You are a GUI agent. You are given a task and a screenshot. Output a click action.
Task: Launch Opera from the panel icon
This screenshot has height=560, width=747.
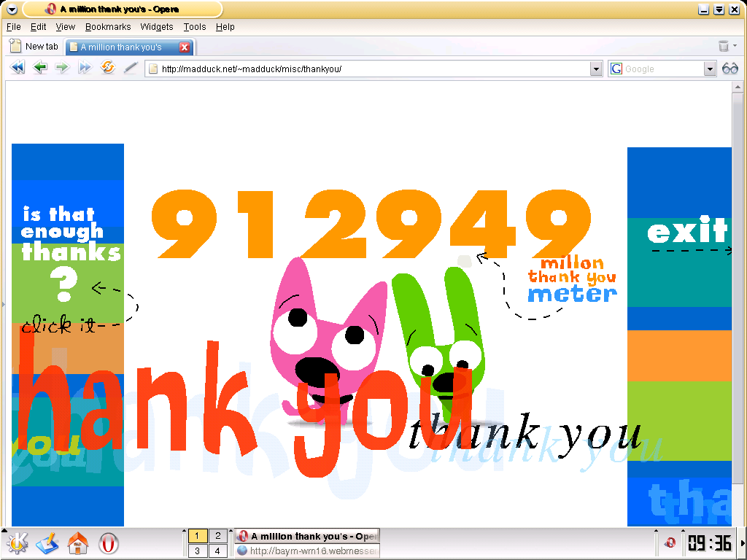(108, 543)
